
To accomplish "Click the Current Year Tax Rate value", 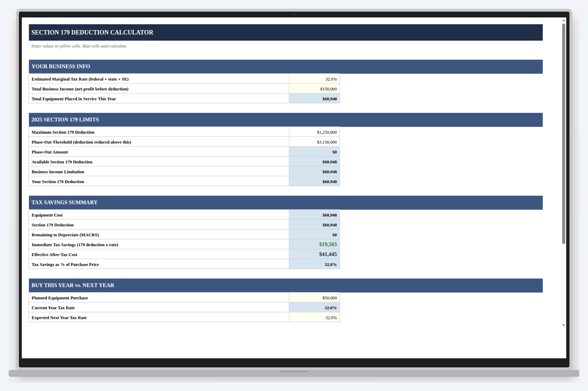I will pyautogui.click(x=314, y=307).
